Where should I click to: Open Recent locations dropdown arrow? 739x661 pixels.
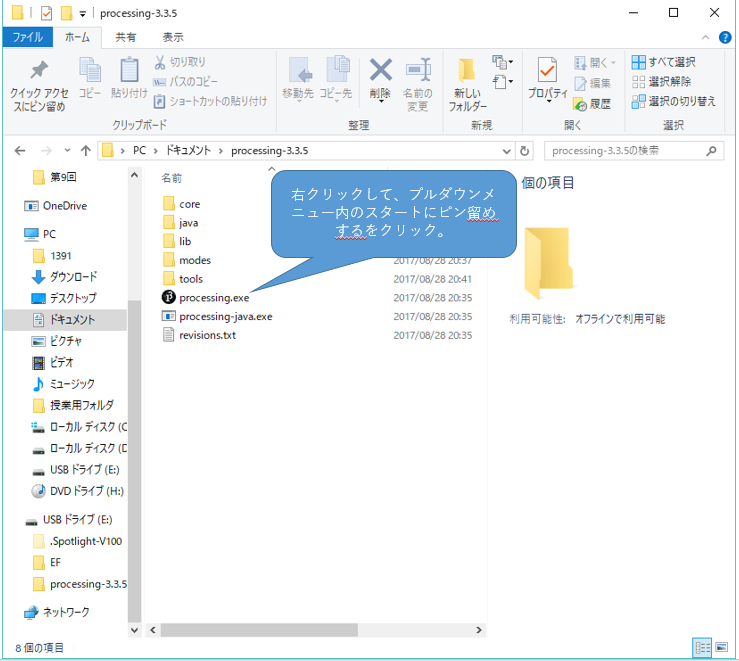point(67,151)
